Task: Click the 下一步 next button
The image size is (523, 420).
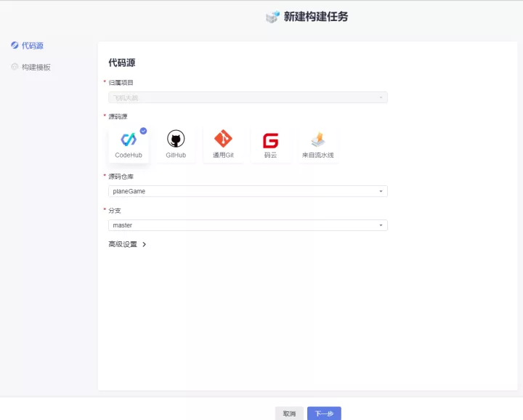Action: (x=324, y=413)
